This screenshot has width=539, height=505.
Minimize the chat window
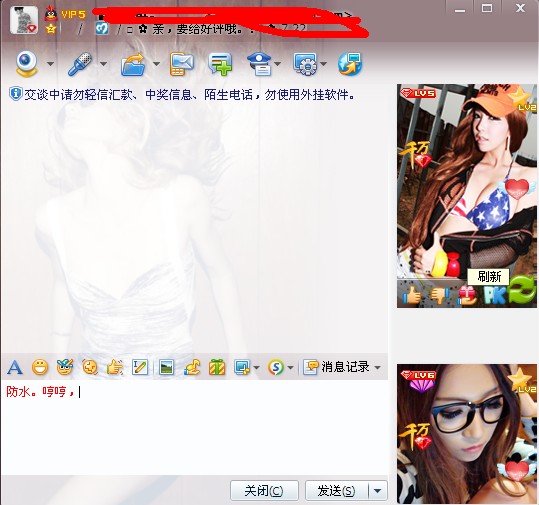click(460, 10)
